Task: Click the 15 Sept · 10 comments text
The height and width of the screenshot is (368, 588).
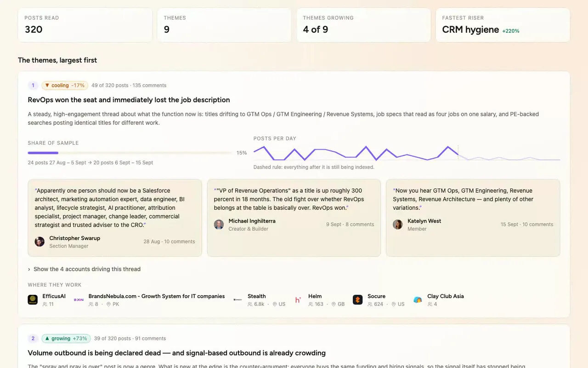Action: [527, 224]
